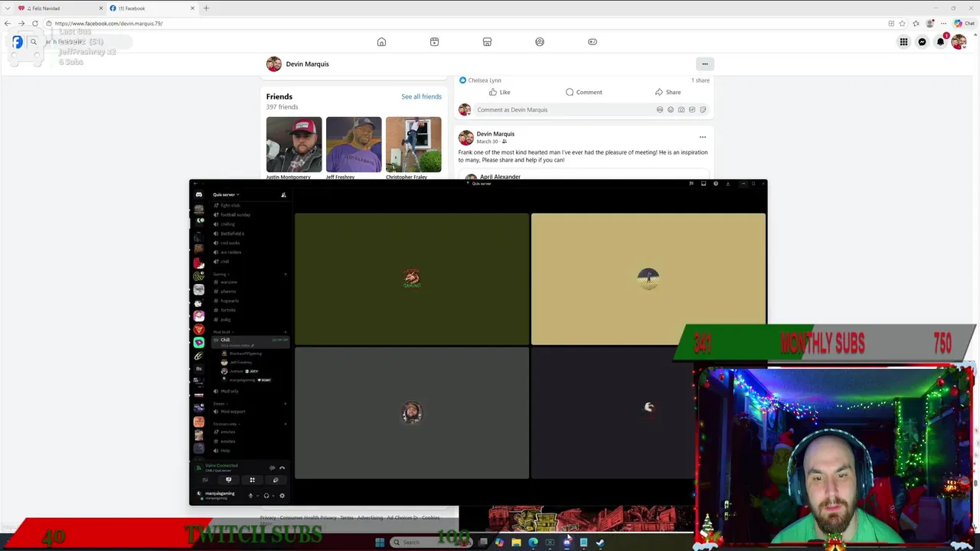This screenshot has height=551, width=980.
Task: Open Facebook Marketplace icon
Action: (x=487, y=42)
